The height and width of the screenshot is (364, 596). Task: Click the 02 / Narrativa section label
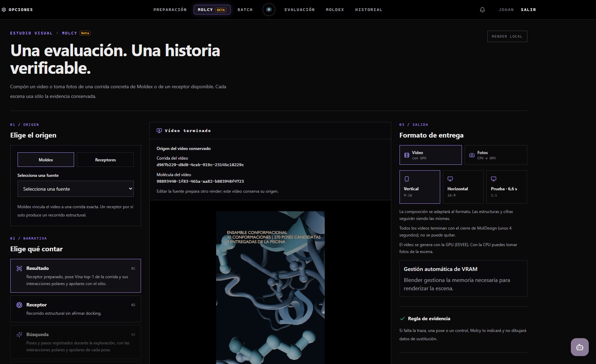point(29,239)
